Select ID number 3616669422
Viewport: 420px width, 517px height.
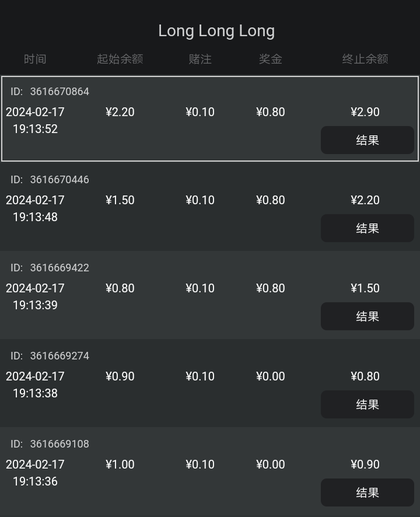pyautogui.click(x=60, y=268)
